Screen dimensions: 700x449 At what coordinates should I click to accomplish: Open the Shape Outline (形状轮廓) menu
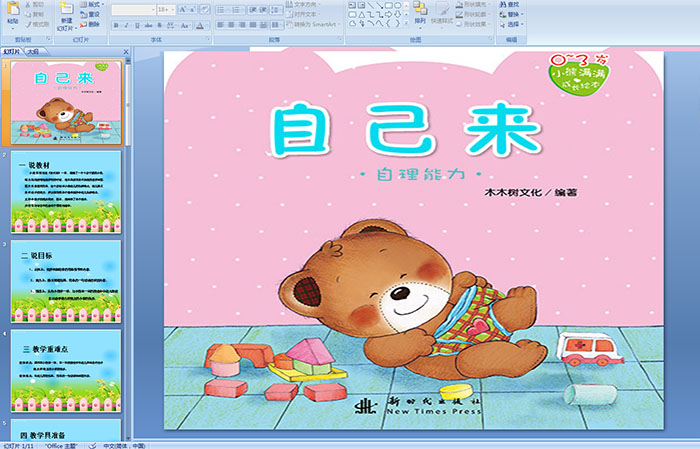473,14
